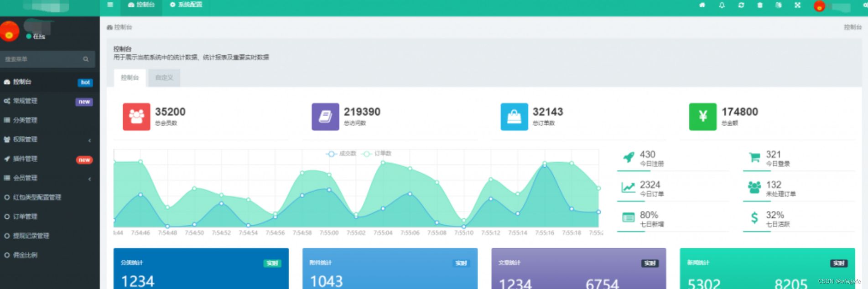Click the window icon beside 80%
The image size is (868, 289).
[x=629, y=218]
